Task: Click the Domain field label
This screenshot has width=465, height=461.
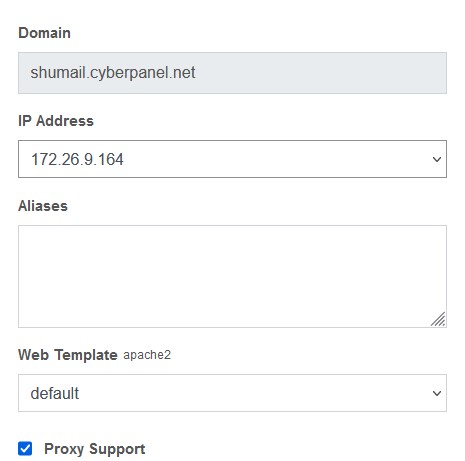Action: point(44,33)
